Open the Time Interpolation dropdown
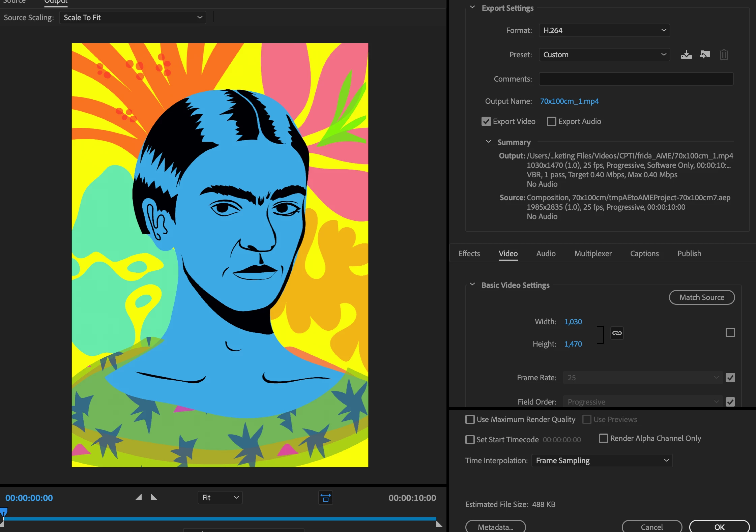This screenshot has width=756, height=532. tap(602, 461)
